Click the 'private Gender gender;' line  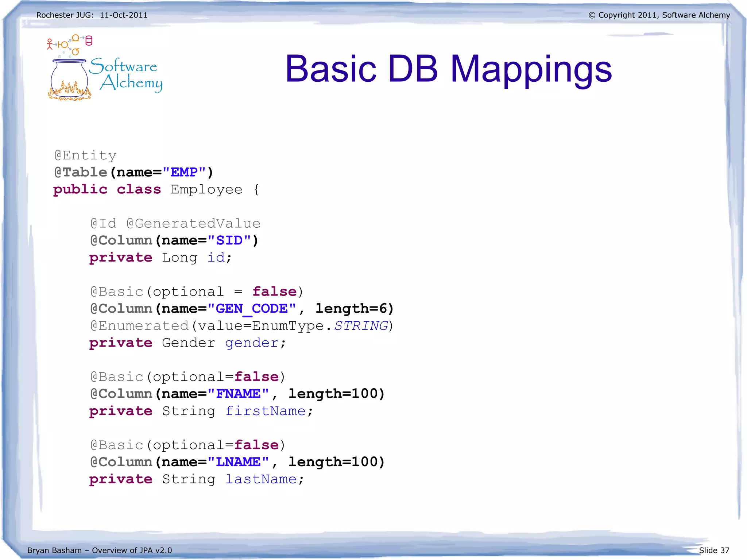187,343
